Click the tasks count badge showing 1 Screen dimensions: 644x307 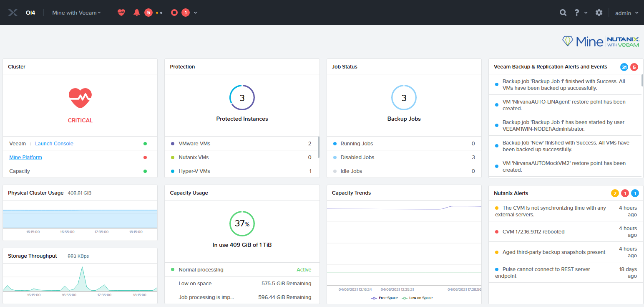tap(186, 13)
